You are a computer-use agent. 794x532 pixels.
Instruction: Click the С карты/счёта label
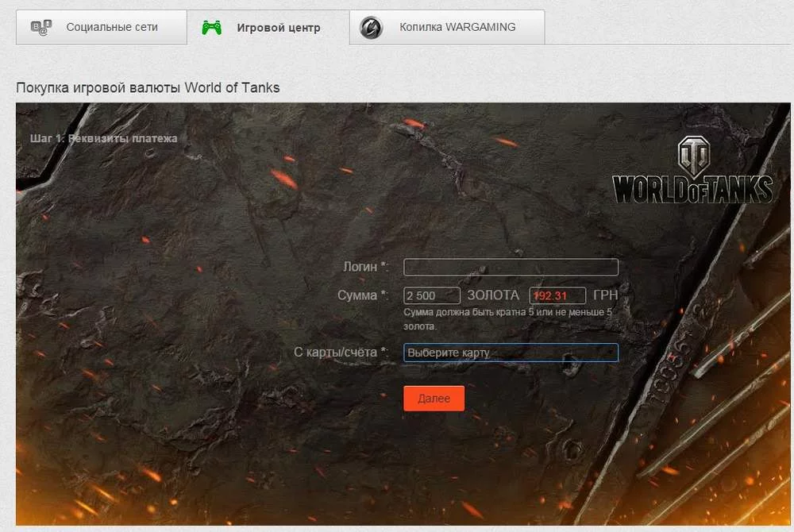[341, 353]
